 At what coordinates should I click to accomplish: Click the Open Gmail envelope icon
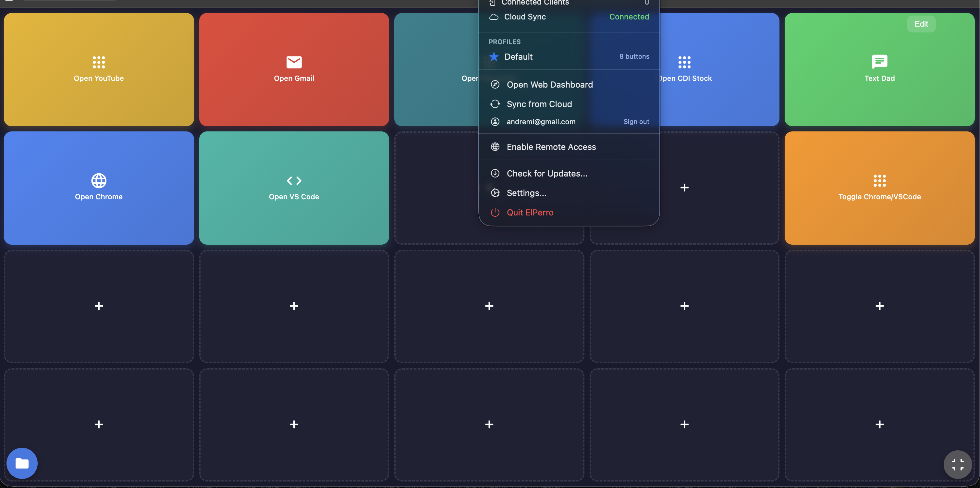click(x=294, y=62)
